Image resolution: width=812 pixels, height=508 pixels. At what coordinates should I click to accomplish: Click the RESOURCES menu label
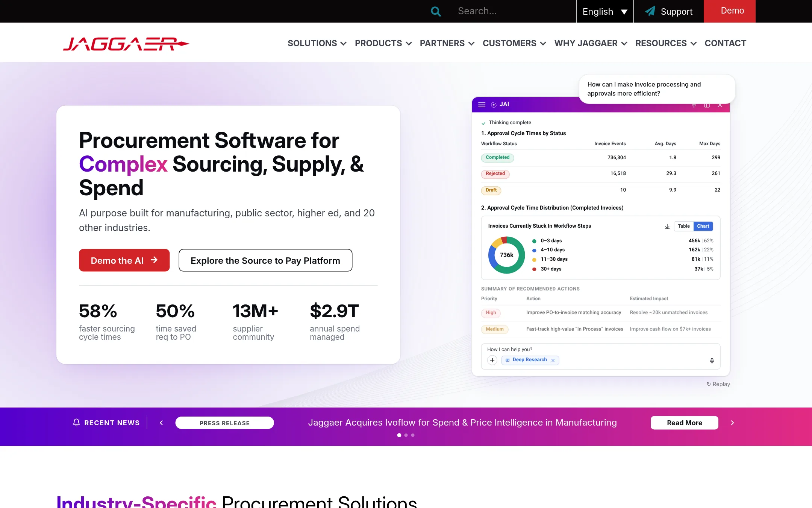click(661, 43)
